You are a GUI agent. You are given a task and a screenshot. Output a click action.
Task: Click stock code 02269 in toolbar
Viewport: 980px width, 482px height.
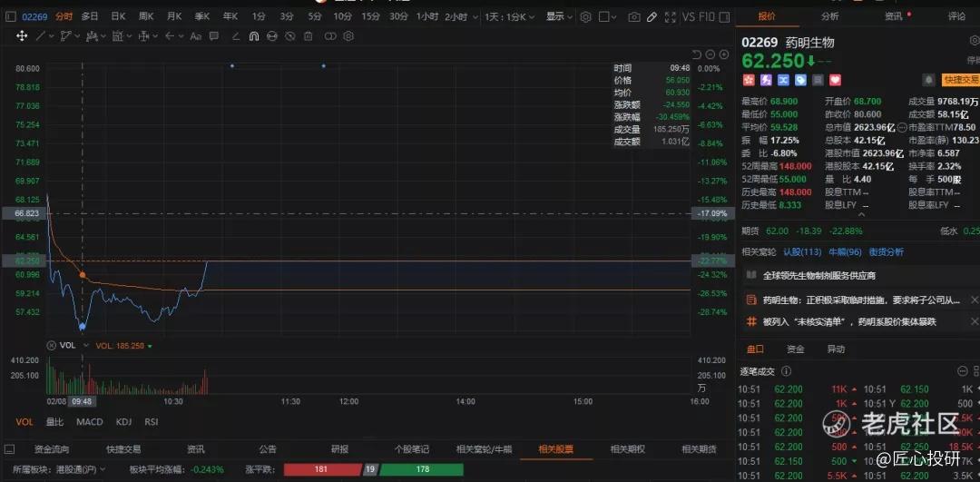(x=35, y=17)
